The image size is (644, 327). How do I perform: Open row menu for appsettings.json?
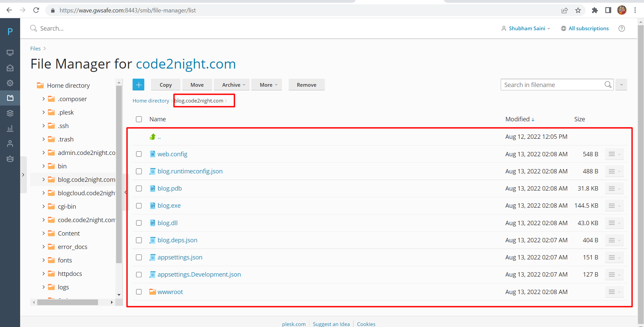click(614, 257)
